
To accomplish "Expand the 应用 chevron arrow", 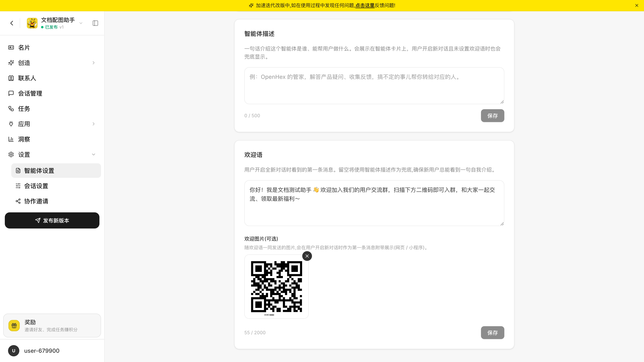I will tap(94, 124).
